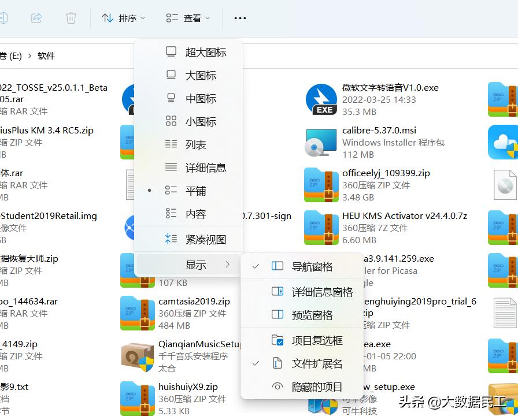Click file name a3.9.141.259.exe
This screenshot has height=420, width=518.
point(399,259)
